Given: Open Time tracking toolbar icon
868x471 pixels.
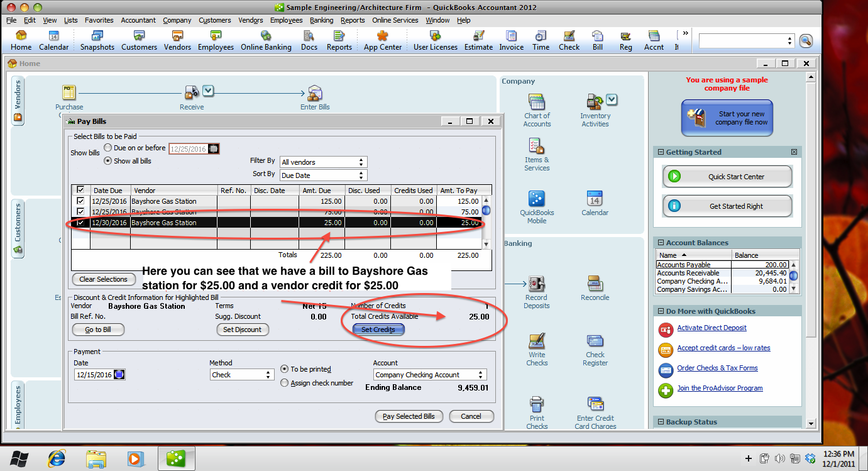Looking at the screenshot, I should (541, 41).
